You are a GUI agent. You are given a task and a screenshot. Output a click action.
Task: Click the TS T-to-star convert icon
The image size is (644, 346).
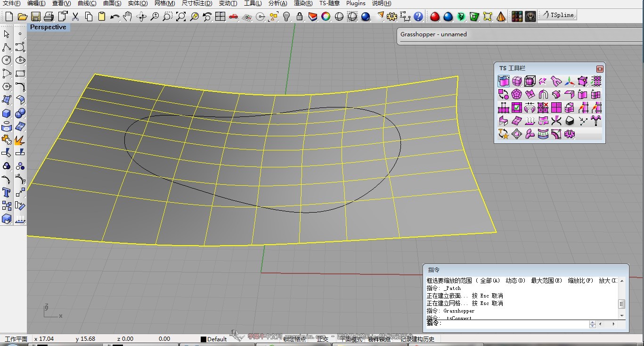click(x=504, y=134)
